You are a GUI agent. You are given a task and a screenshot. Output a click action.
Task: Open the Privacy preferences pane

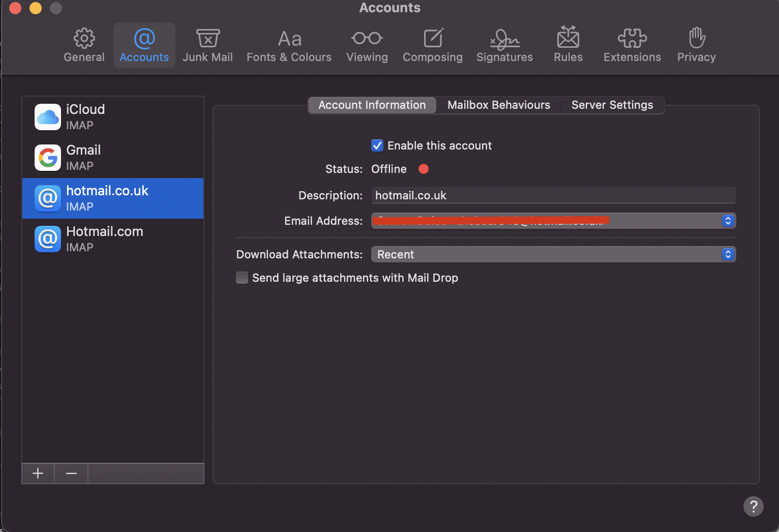(x=696, y=45)
